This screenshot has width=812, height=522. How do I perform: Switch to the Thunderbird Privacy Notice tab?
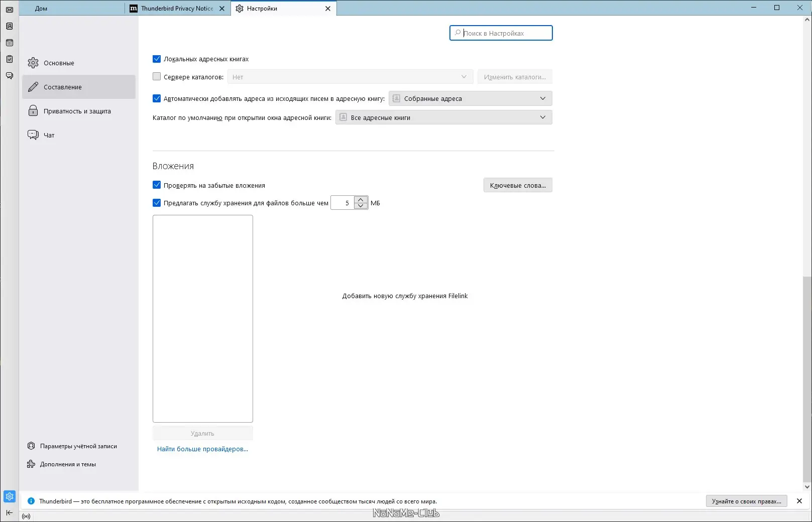point(177,9)
